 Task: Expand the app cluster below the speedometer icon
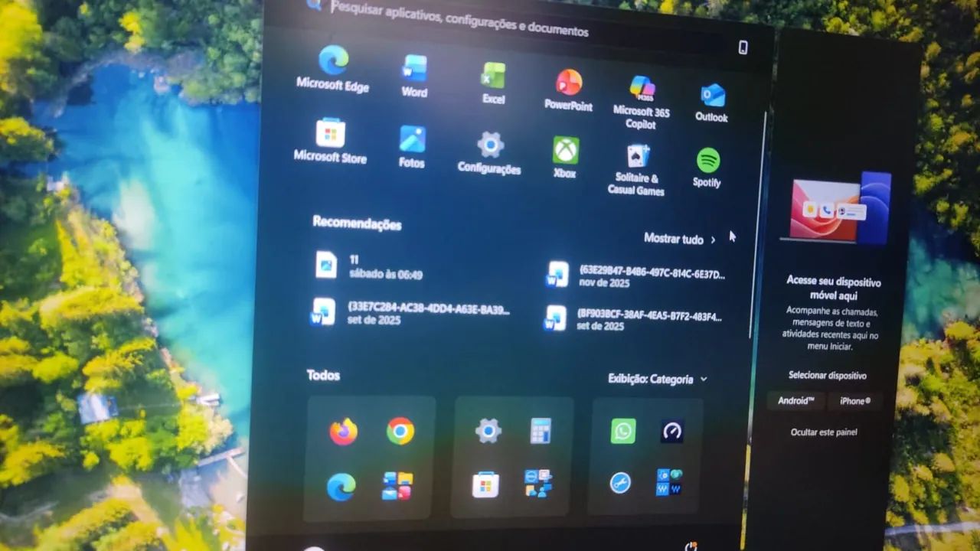[x=669, y=482]
